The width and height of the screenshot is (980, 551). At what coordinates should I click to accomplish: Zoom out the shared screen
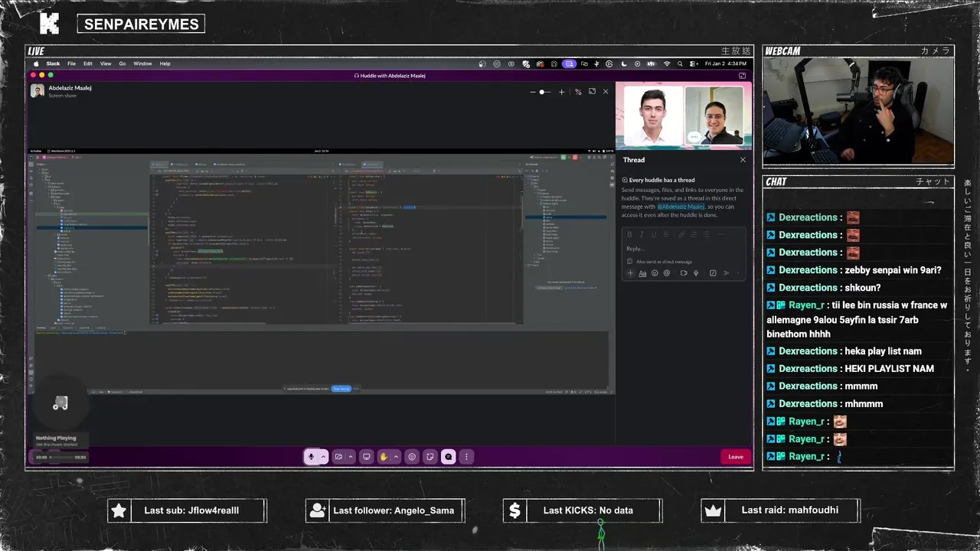point(532,92)
